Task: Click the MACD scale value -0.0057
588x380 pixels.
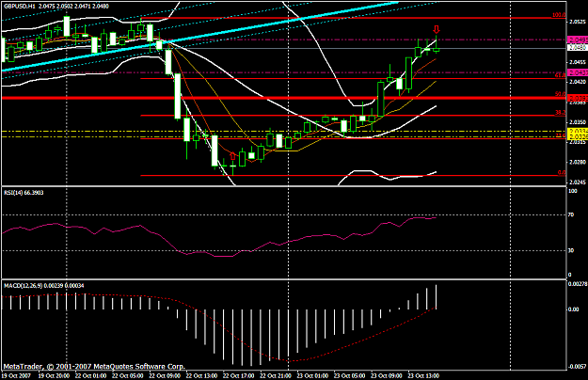Action: [x=578, y=367]
